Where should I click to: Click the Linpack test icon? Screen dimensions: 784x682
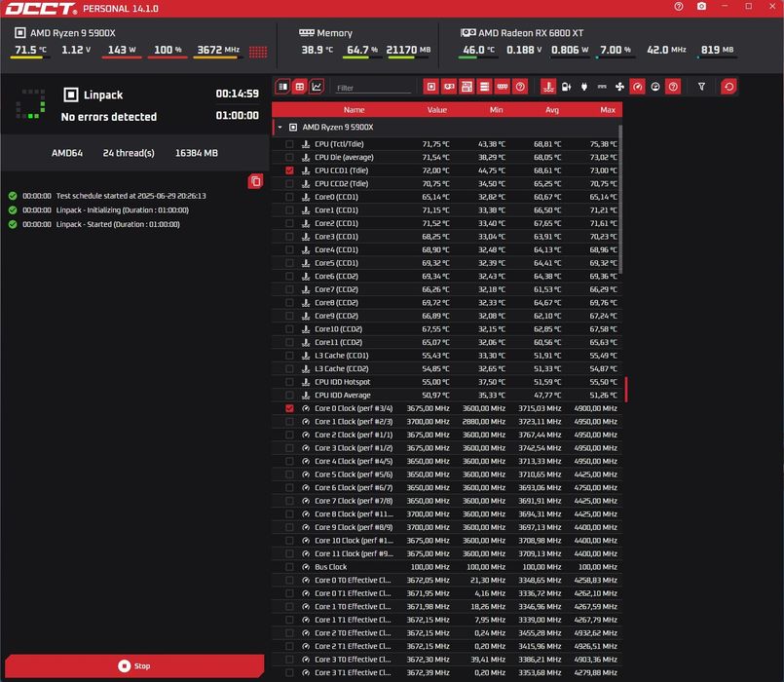71,95
